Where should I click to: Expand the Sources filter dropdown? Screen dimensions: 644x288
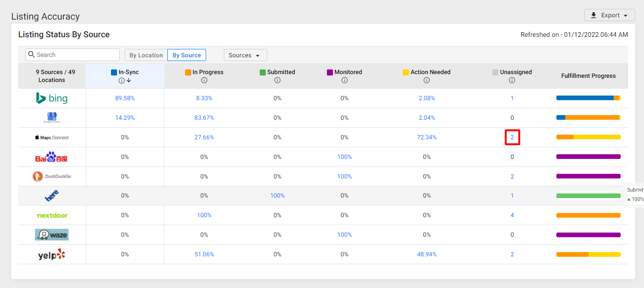[x=245, y=55]
